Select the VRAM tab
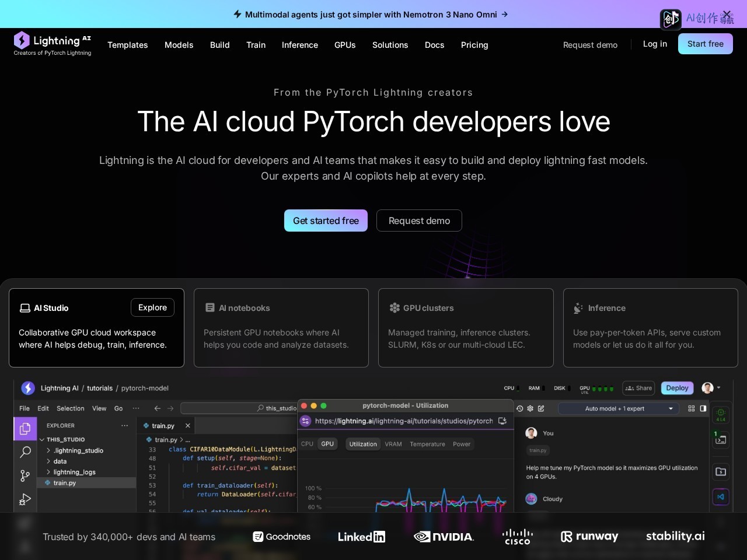 [393, 444]
